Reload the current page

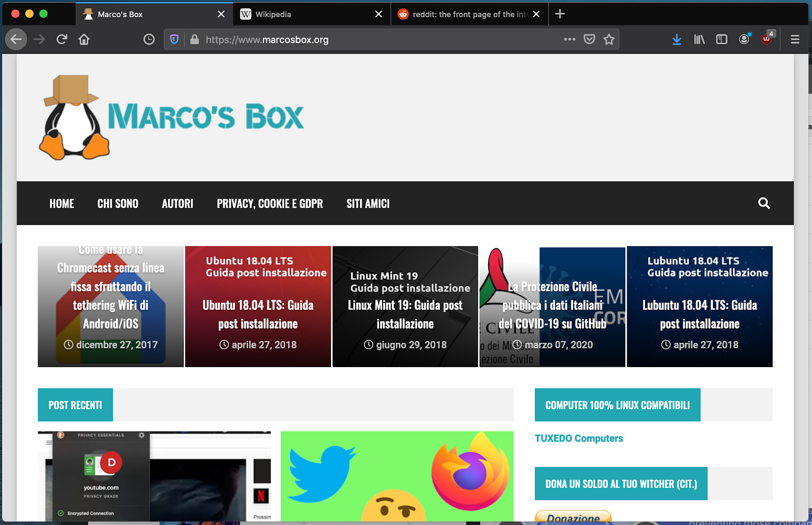62,40
